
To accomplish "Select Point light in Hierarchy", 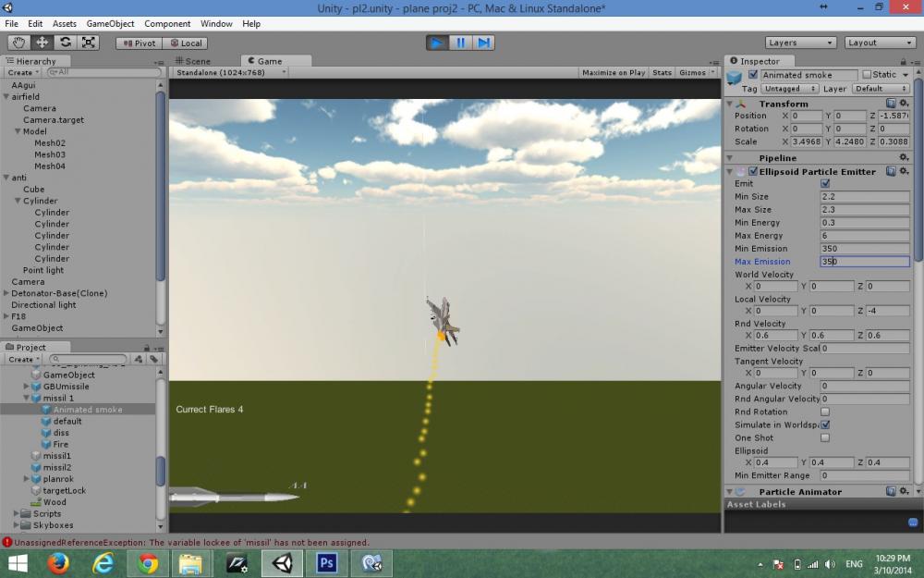I will (43, 270).
